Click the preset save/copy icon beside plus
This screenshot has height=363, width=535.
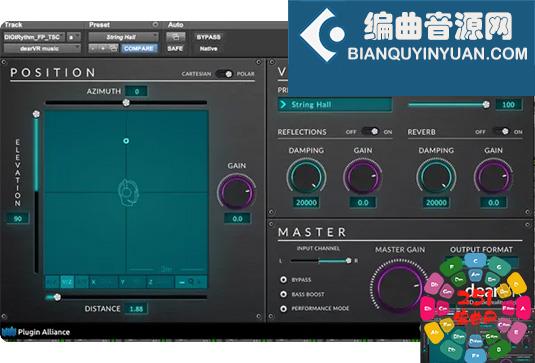(x=114, y=48)
